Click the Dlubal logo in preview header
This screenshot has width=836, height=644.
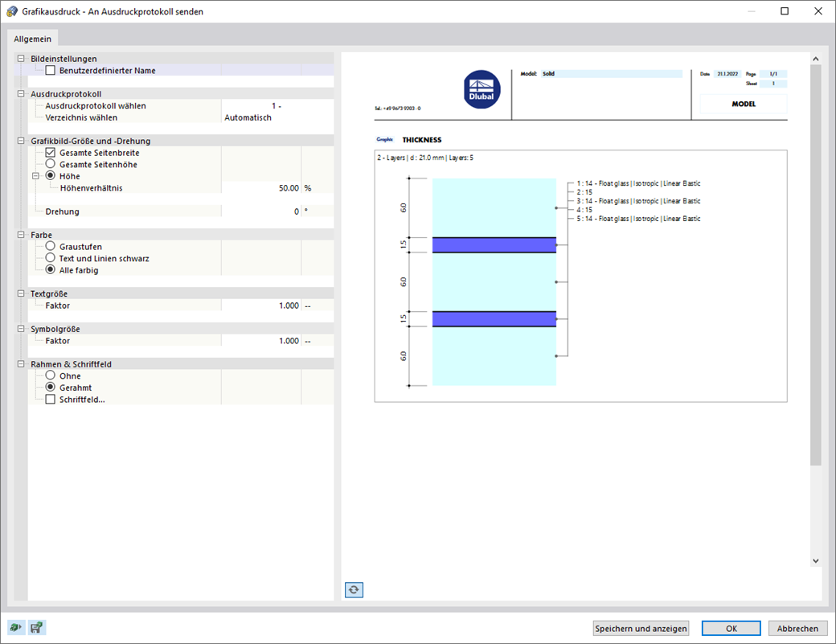click(x=482, y=89)
